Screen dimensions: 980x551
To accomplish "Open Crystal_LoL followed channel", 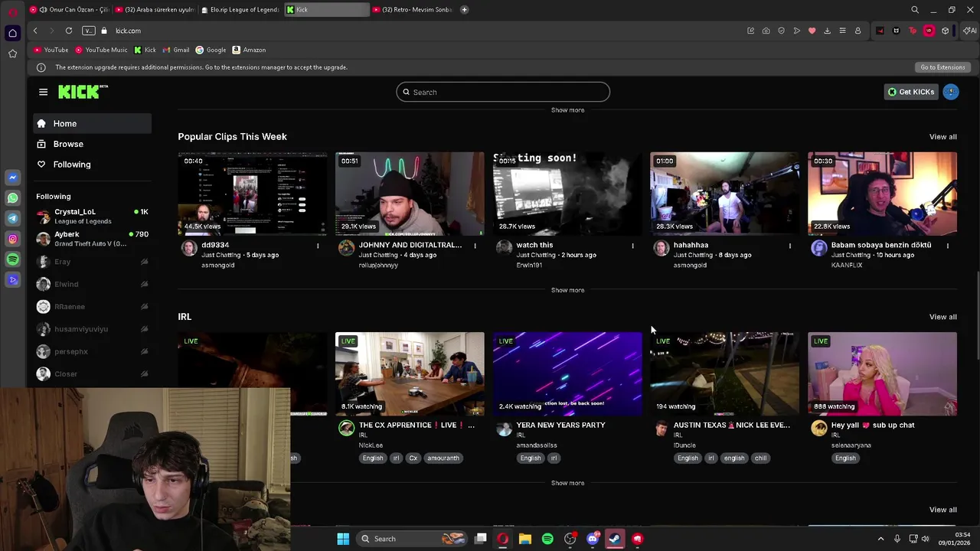I will [92, 216].
